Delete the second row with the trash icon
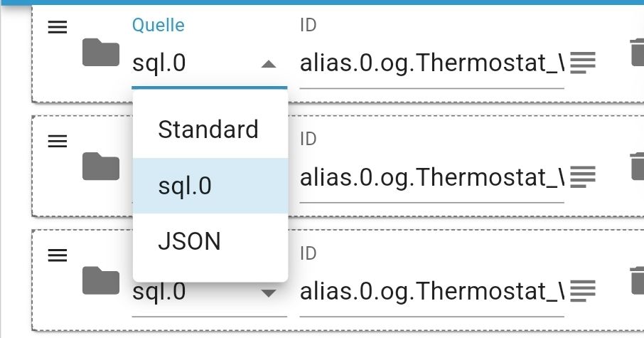The height and width of the screenshot is (338, 644). click(x=636, y=167)
